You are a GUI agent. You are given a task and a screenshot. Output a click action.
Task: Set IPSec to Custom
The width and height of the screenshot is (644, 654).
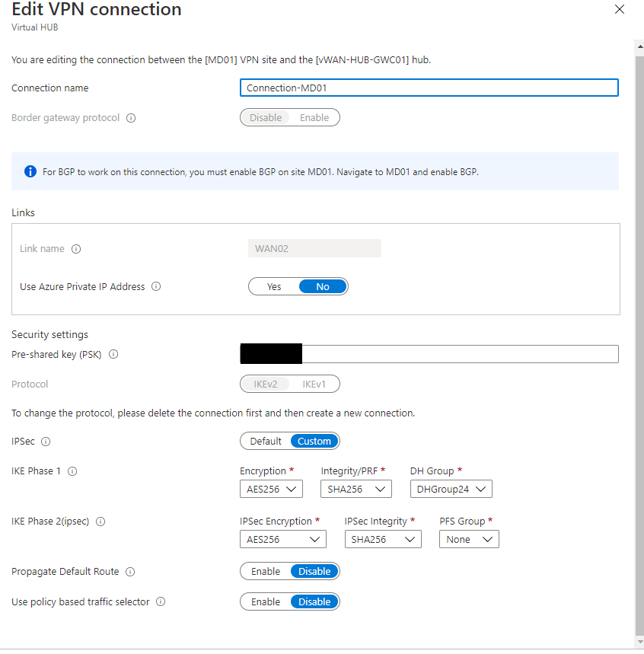[x=314, y=441]
